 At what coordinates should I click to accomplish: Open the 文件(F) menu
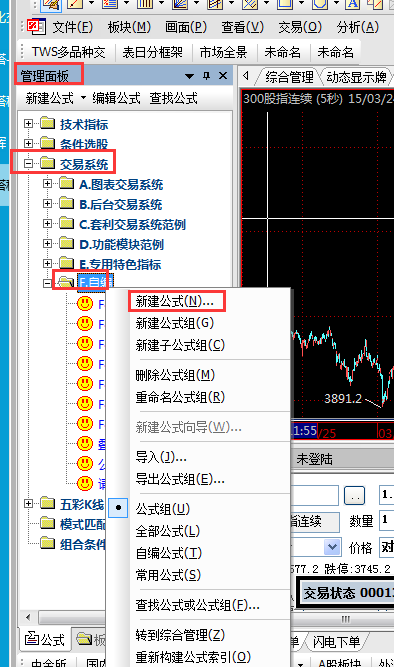(x=72, y=27)
